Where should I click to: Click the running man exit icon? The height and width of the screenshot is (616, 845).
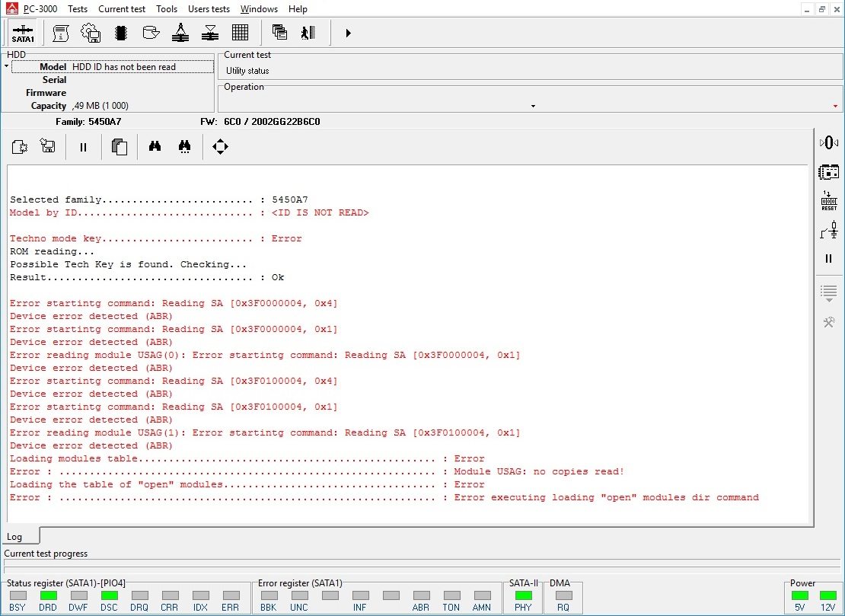point(308,33)
